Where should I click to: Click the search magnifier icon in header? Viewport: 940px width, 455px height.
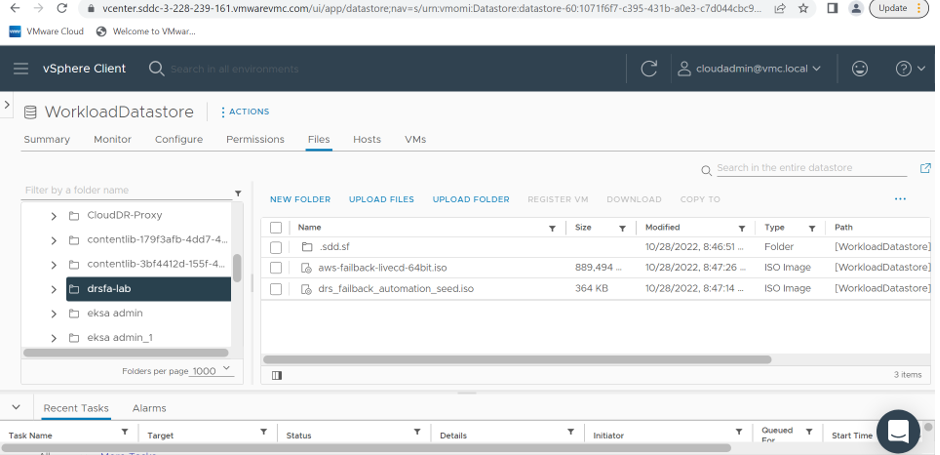156,68
